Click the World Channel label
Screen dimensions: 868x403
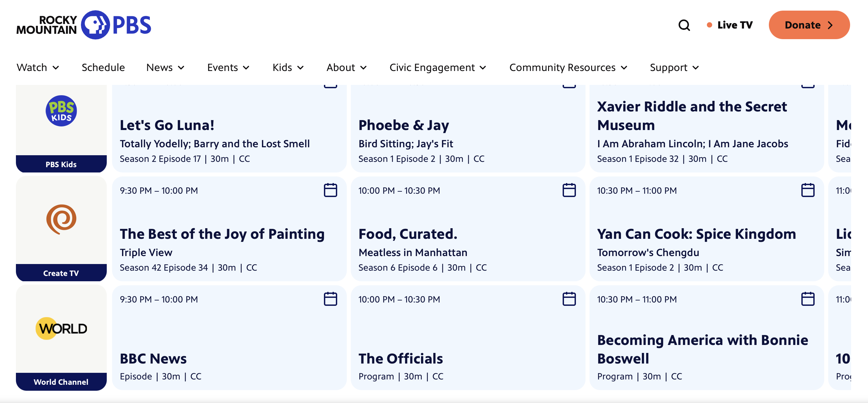click(x=61, y=382)
